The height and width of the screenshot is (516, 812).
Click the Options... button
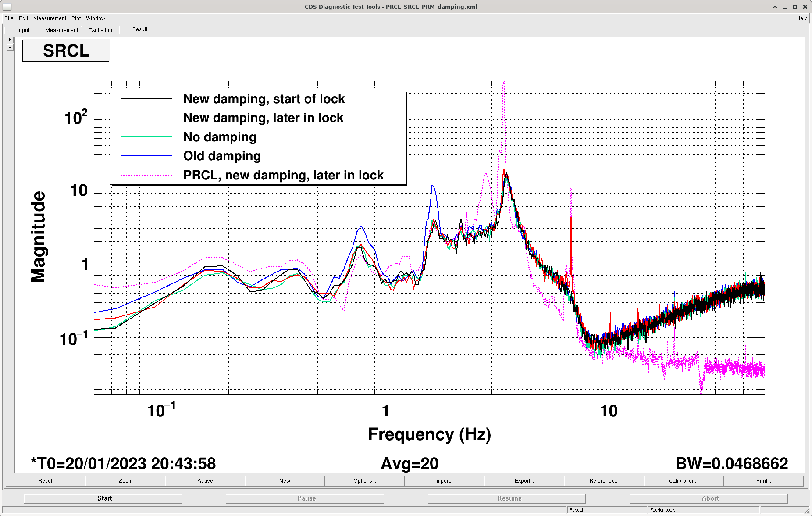coord(364,481)
